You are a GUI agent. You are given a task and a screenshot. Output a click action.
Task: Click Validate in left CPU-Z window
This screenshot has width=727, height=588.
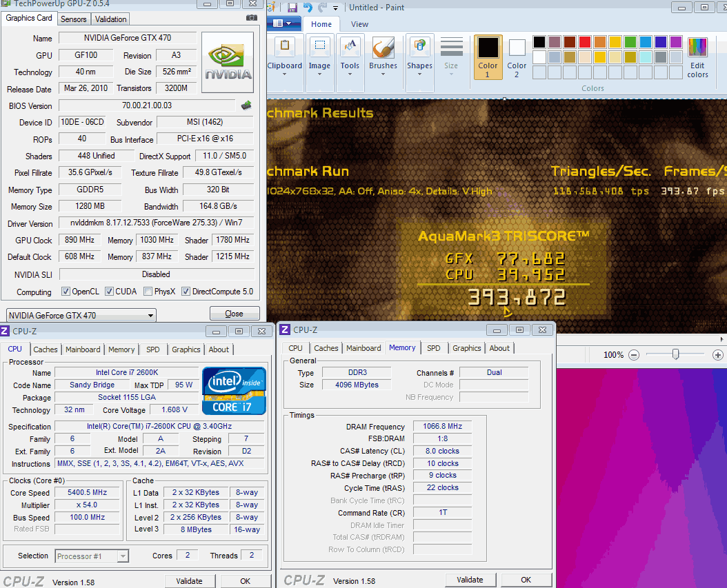[x=189, y=581]
